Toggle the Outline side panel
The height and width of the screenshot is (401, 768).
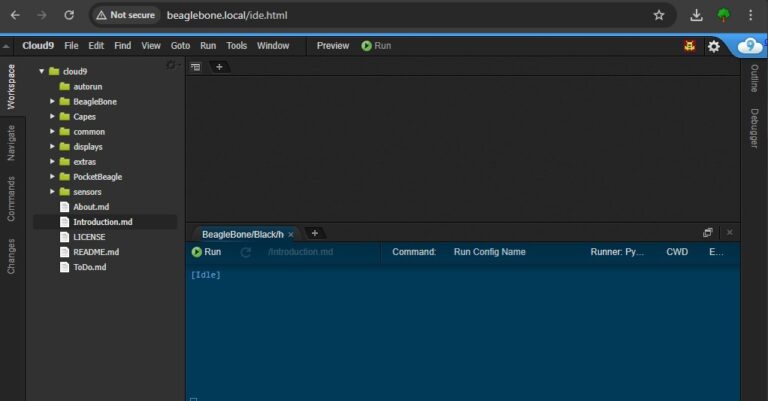click(754, 78)
